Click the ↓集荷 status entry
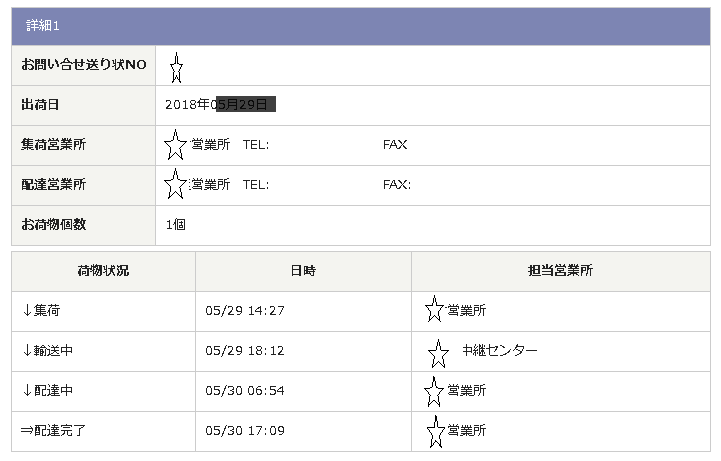 [41, 311]
